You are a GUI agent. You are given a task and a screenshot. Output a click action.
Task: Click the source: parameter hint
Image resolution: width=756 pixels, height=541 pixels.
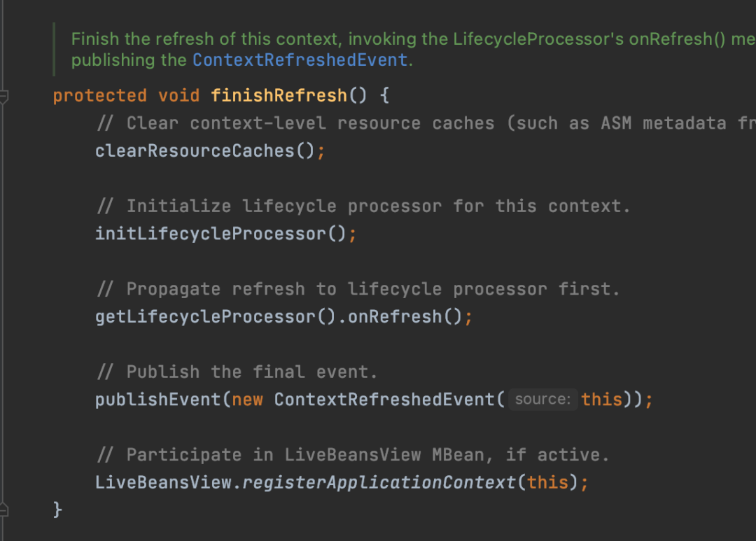click(x=543, y=399)
